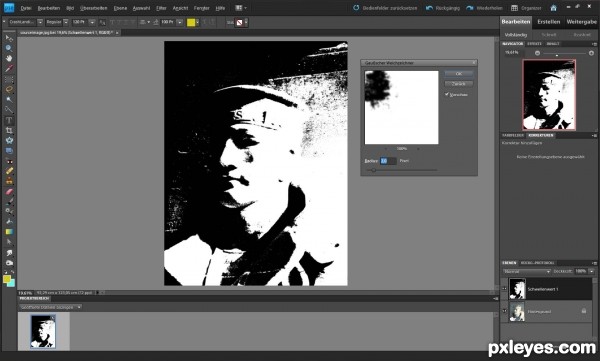Viewport: 600px width, 361px height.
Task: Select the Eyedropper tool
Action: coord(9,69)
